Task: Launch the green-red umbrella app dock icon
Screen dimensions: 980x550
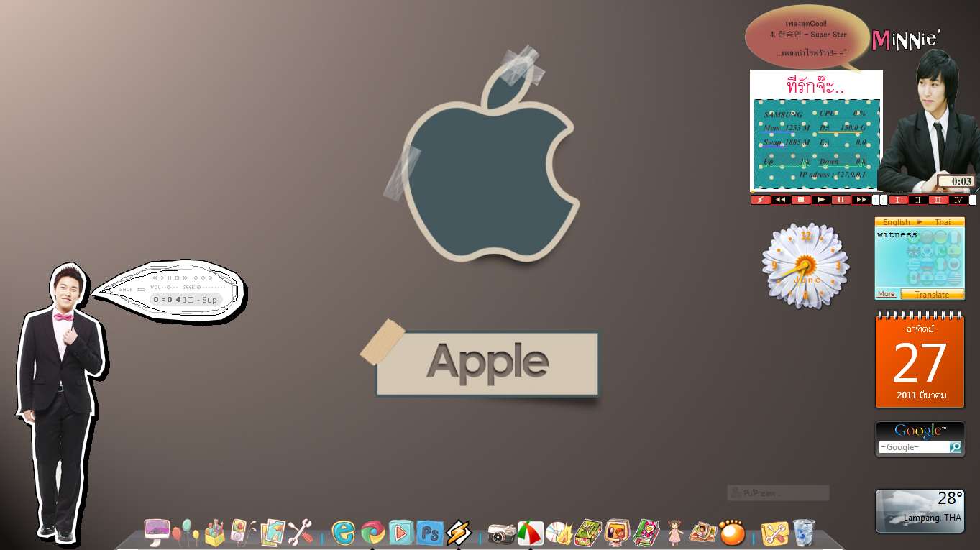Action: pyautogui.click(x=530, y=533)
